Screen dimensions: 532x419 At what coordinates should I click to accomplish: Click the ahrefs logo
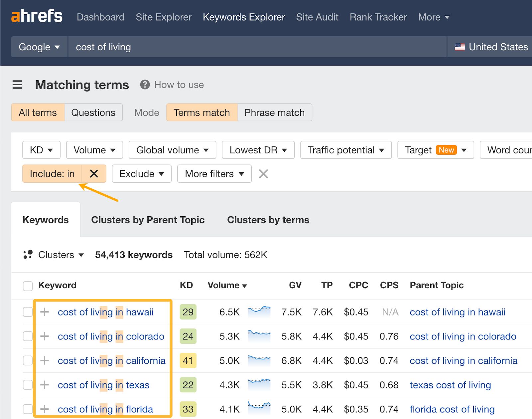tap(37, 16)
